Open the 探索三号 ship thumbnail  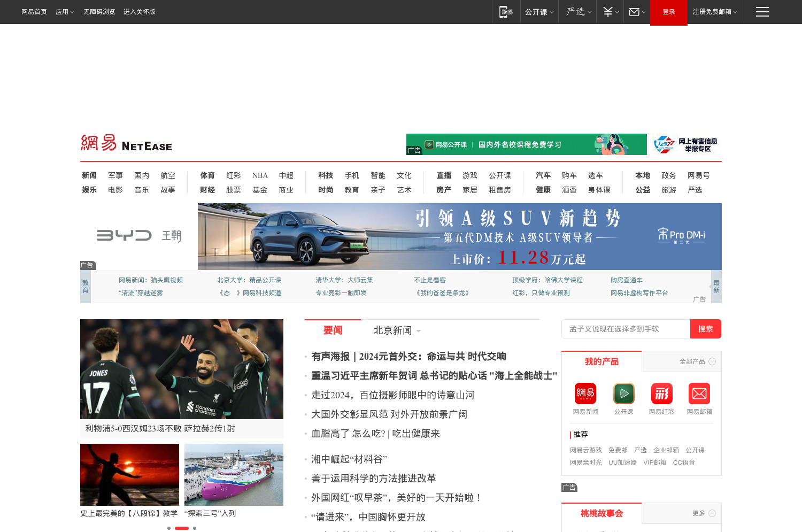coord(234,475)
